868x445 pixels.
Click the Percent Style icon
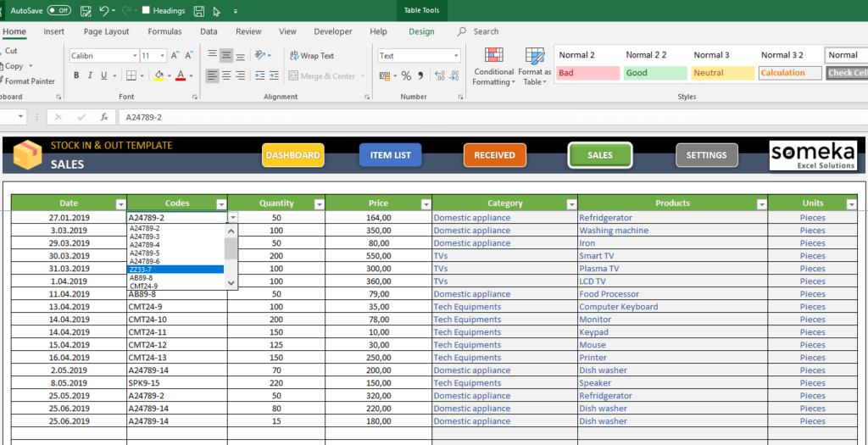(407, 75)
